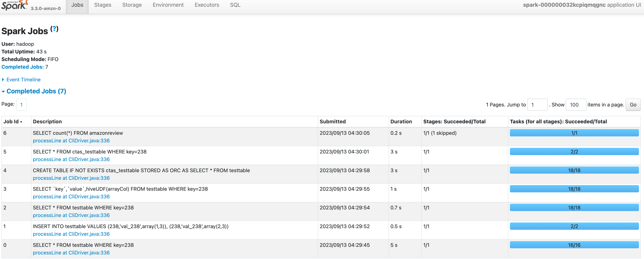Collapse the Completed Jobs (7) section
644x259 pixels.
click(x=36, y=91)
